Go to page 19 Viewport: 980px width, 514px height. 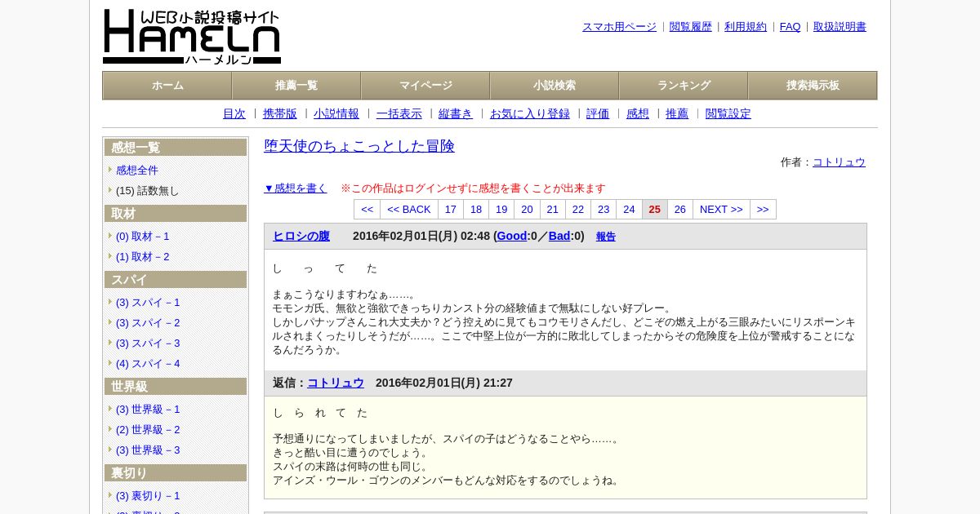pyautogui.click(x=501, y=210)
